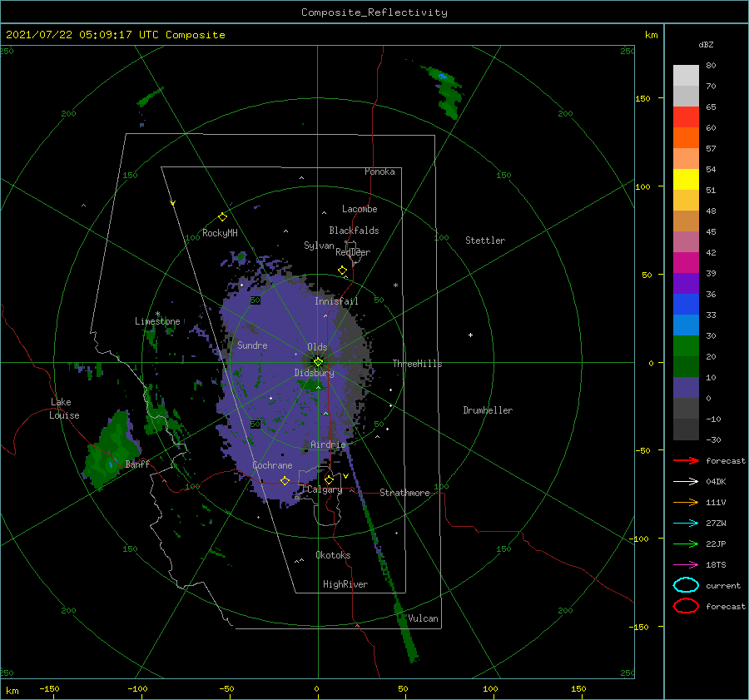Viewport: 749px width, 700px height.
Task: Click the Ponoka city label
Action: pyautogui.click(x=379, y=171)
